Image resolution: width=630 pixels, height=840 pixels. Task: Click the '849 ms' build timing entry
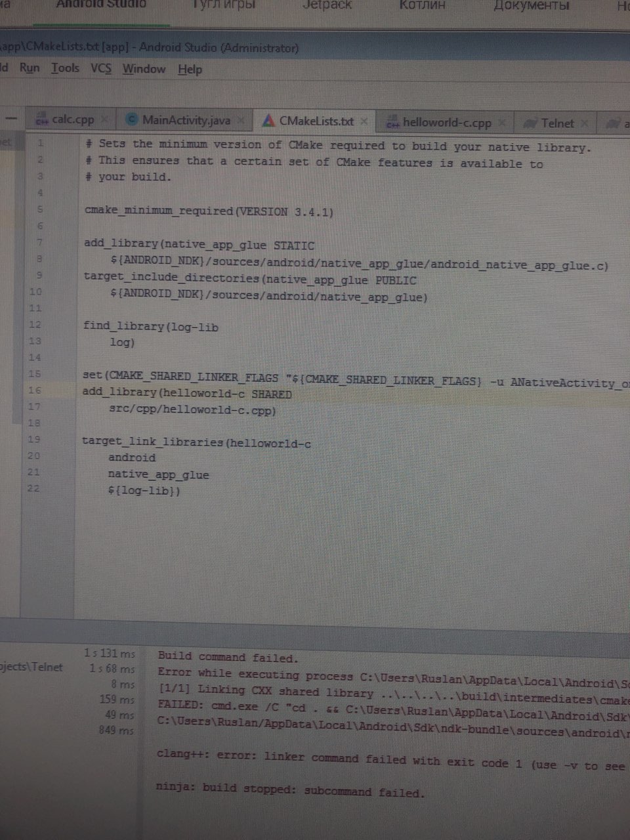coord(116,730)
